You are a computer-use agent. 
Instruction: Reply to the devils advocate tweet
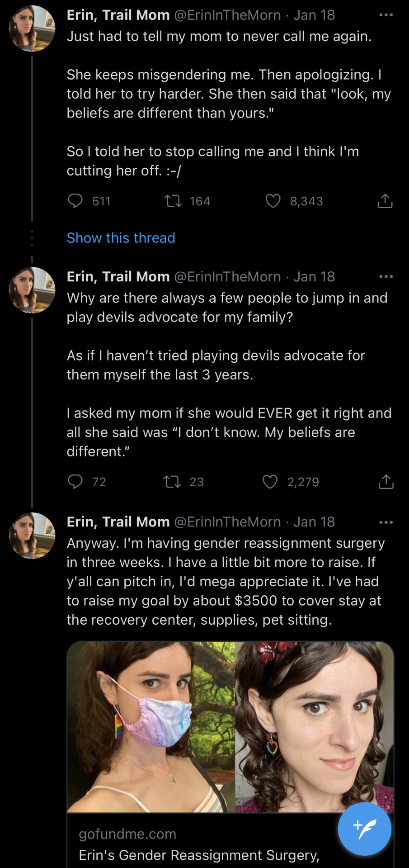[75, 482]
